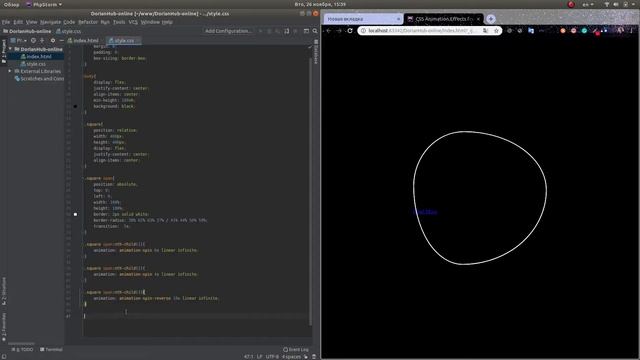Click the expand/collapse all icon in Project panel
640x360 pixels.
tap(42, 40)
